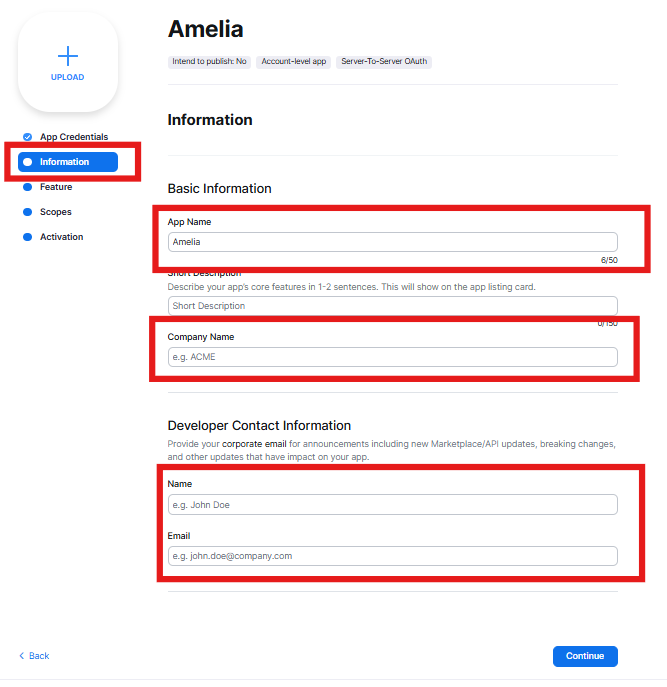The image size is (667, 687).
Task: Click the Back link text
Action: coord(39,656)
